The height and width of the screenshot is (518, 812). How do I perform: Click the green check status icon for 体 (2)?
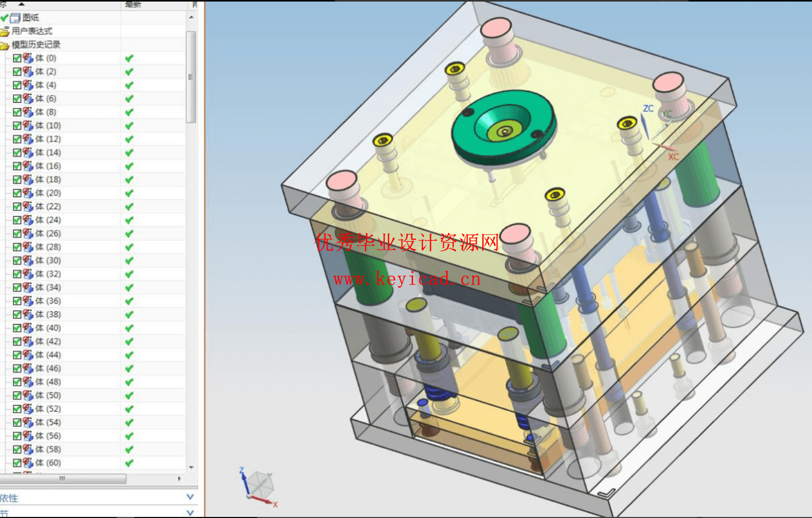click(128, 71)
